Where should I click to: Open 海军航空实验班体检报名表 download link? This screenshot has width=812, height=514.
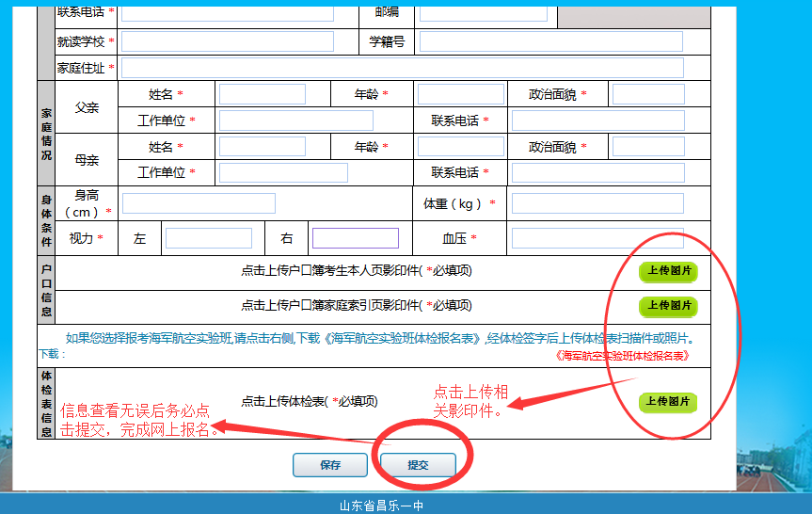[x=622, y=356]
